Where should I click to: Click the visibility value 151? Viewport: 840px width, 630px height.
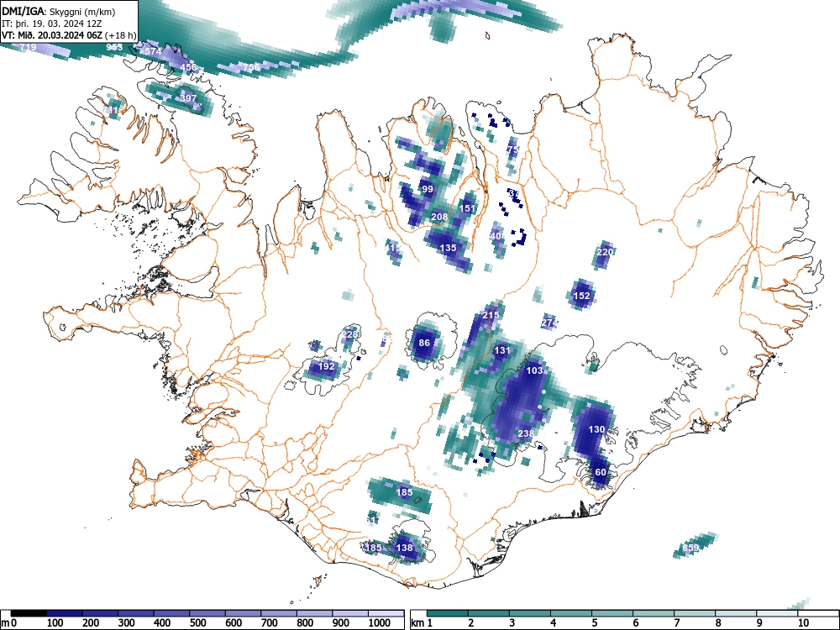tap(468, 208)
